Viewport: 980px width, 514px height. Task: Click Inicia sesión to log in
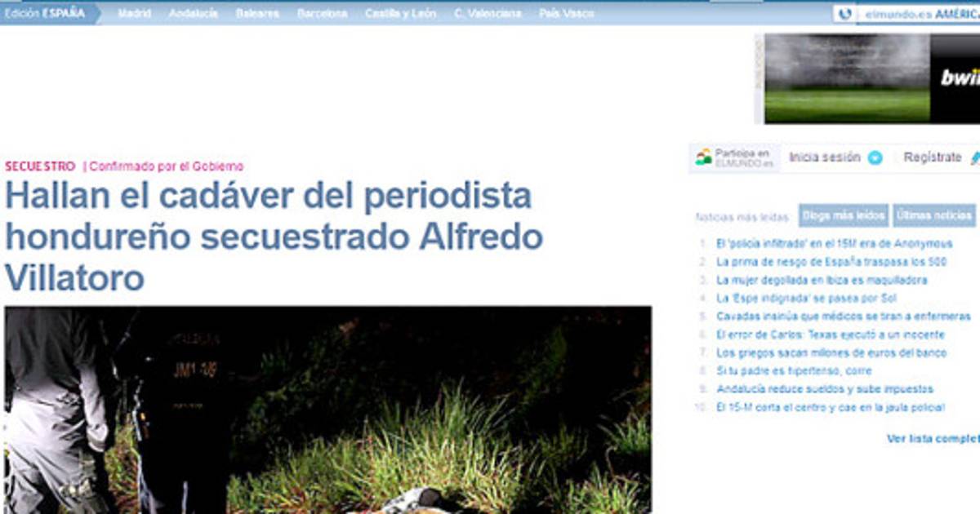(x=824, y=157)
